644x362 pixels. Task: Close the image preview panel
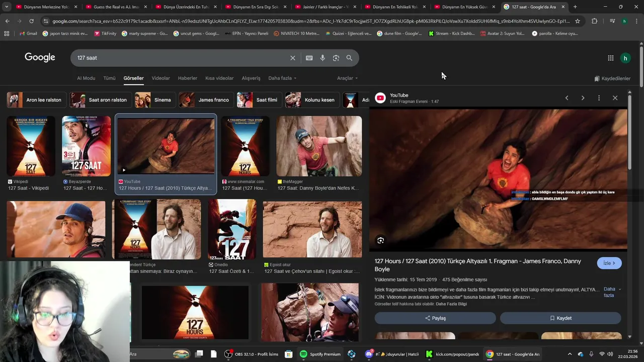(615, 98)
